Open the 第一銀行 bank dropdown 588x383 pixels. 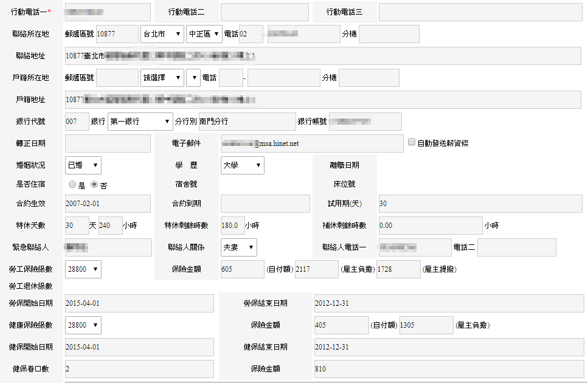click(x=140, y=122)
